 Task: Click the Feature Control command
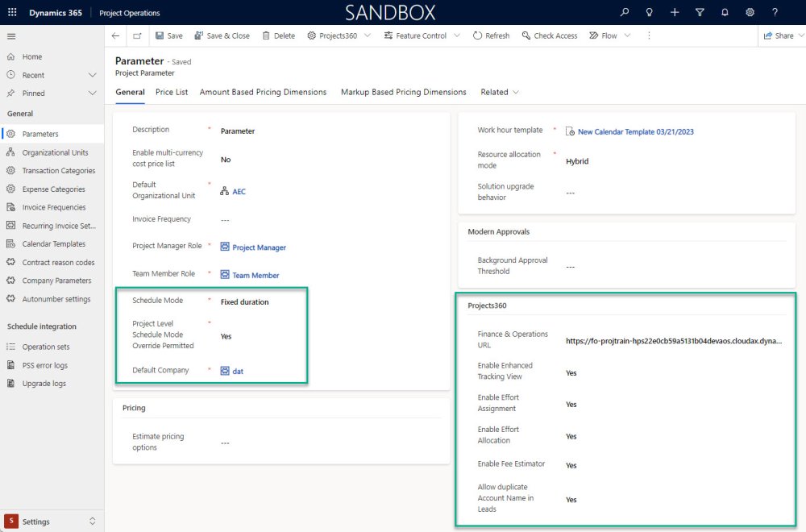click(415, 35)
